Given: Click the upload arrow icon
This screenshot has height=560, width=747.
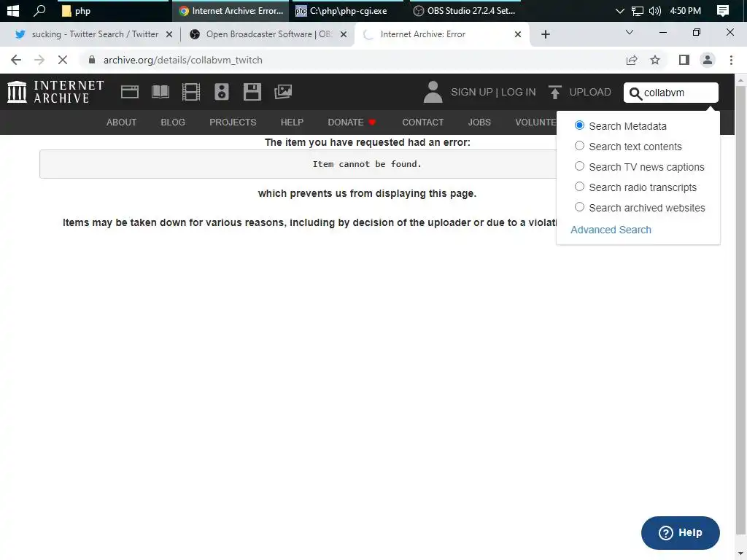Looking at the screenshot, I should click(x=554, y=92).
